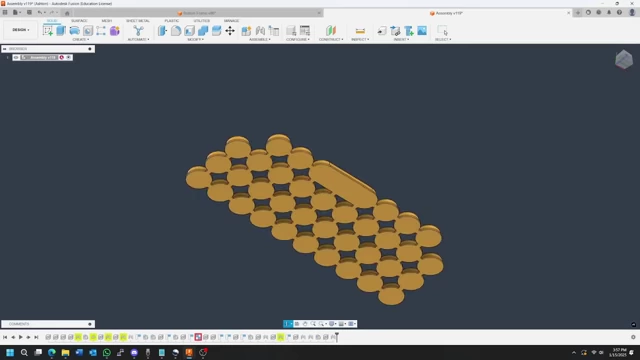Select the Construct plane tool
Viewport: 640px width, 360px height.
click(331, 31)
